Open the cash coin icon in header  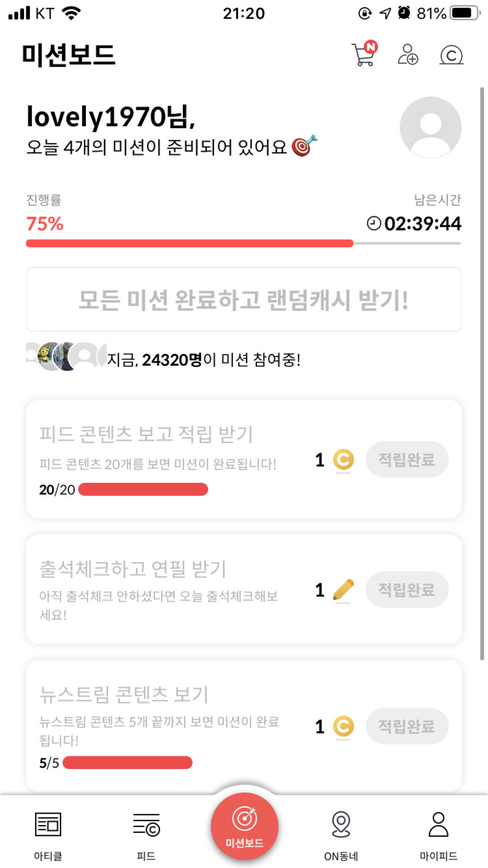click(x=451, y=55)
